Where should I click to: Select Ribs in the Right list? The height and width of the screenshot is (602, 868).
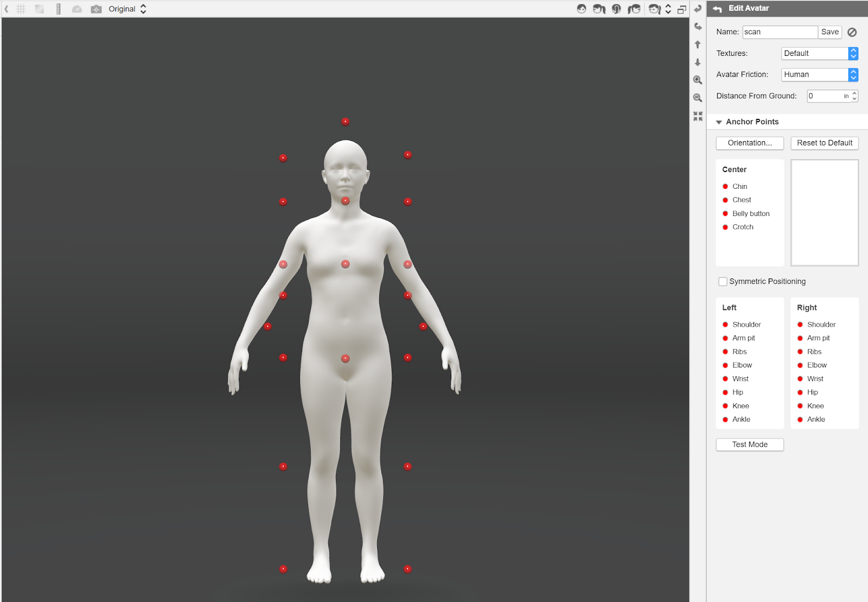click(814, 352)
